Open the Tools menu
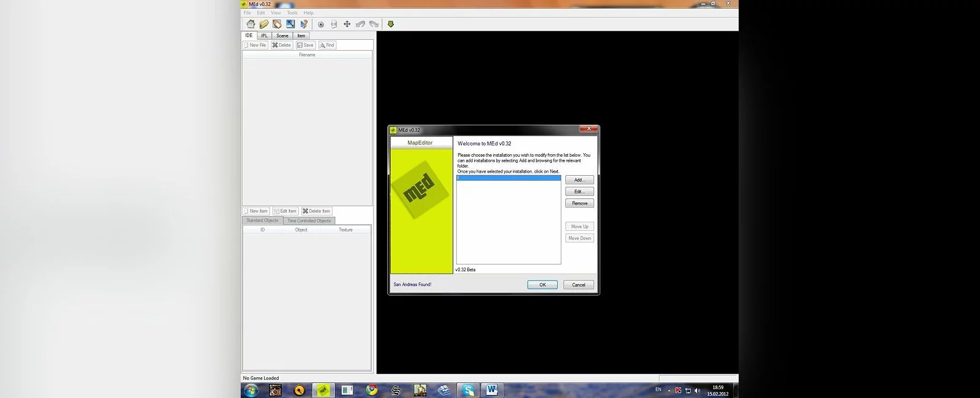The height and width of the screenshot is (398, 980). pos(292,13)
